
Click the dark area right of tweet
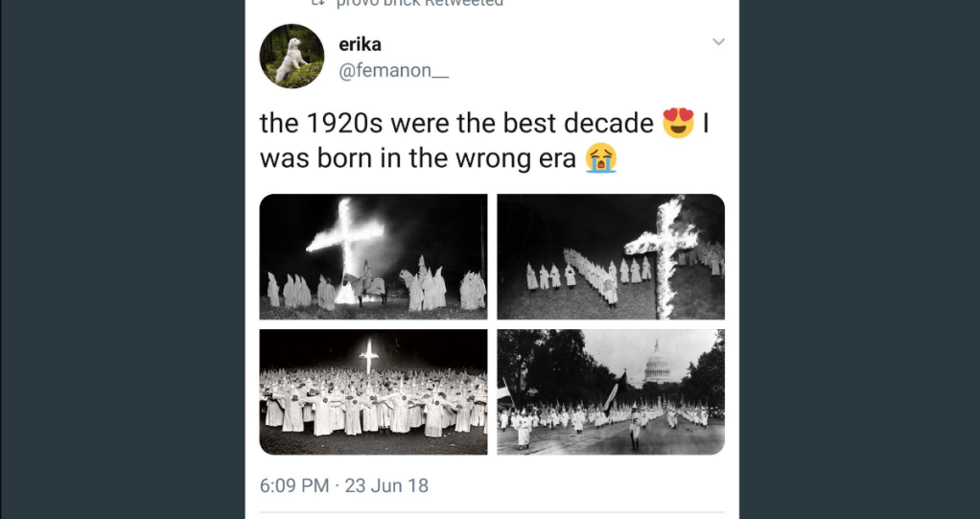[x=859, y=259]
